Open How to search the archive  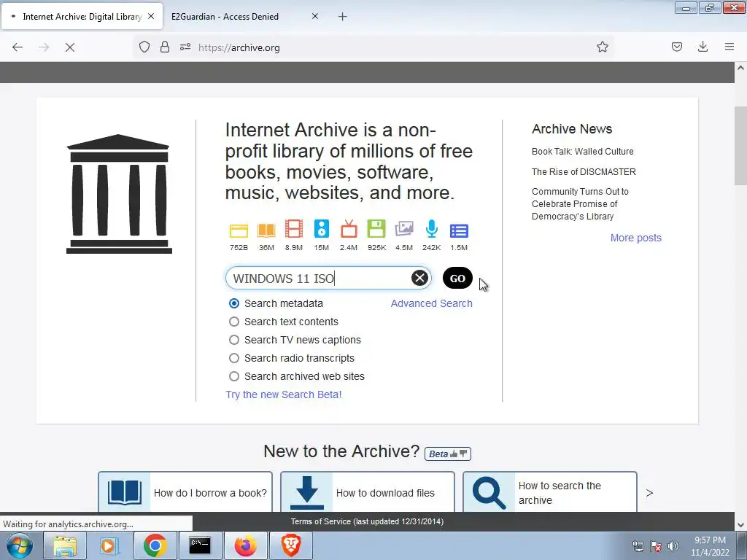tap(550, 492)
